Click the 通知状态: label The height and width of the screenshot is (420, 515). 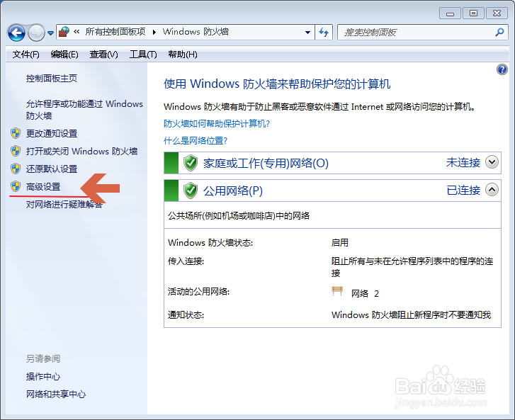click(x=186, y=315)
